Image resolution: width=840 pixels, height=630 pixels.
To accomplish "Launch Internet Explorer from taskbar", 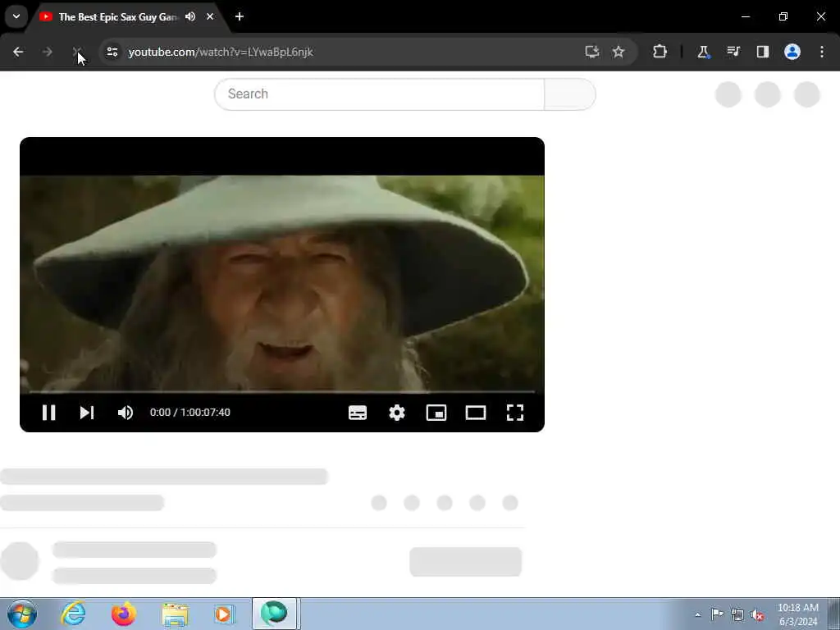I will coord(73,614).
